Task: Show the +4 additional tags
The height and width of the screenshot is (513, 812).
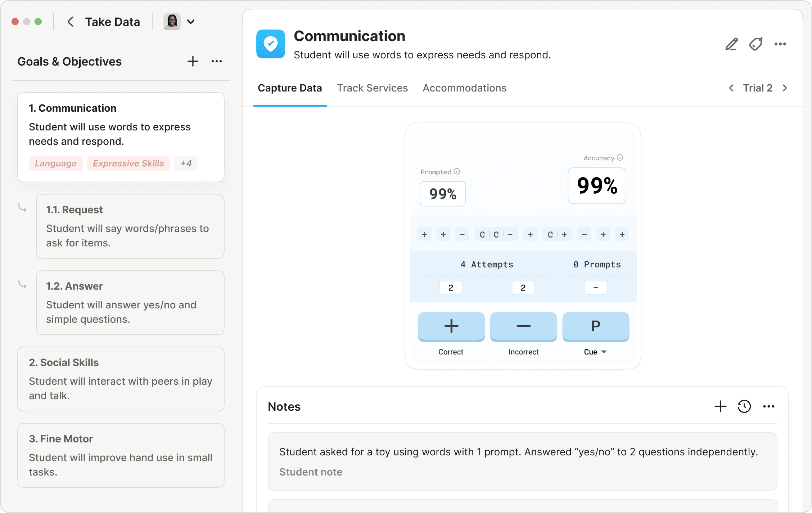Action: (x=186, y=163)
